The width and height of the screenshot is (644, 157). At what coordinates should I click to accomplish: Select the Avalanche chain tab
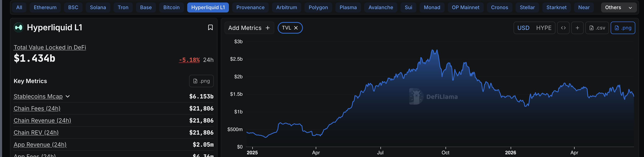tap(380, 7)
